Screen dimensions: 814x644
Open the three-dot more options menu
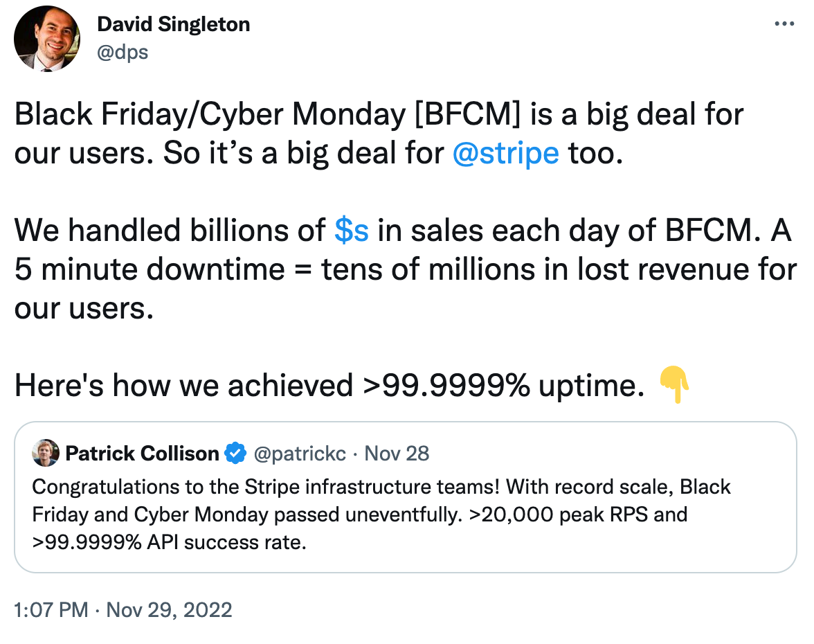(784, 24)
